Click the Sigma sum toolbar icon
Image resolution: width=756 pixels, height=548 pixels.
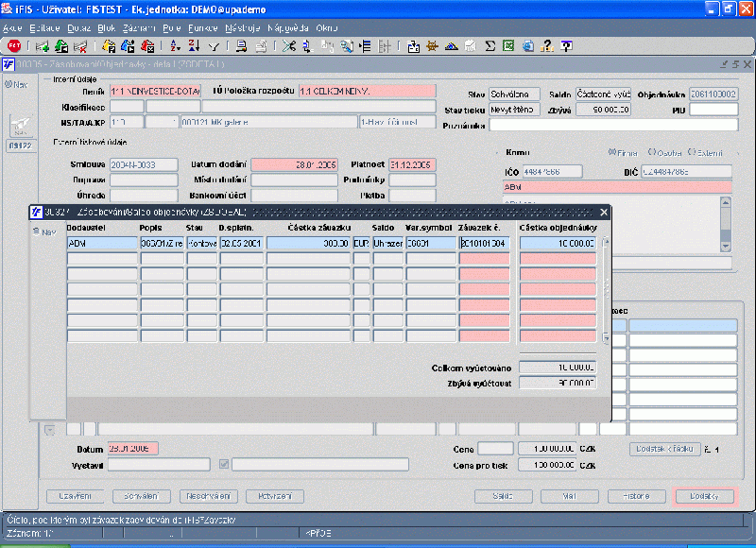click(490, 45)
